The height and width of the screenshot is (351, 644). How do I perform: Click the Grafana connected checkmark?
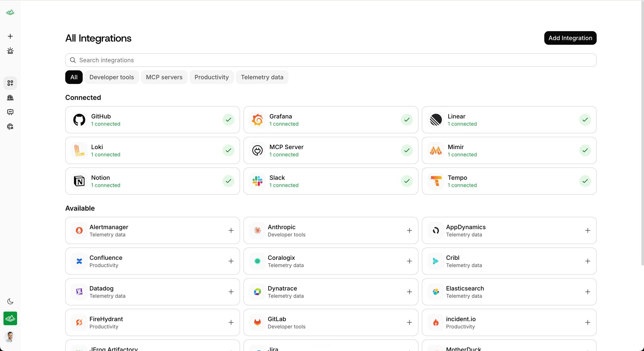pyautogui.click(x=407, y=120)
